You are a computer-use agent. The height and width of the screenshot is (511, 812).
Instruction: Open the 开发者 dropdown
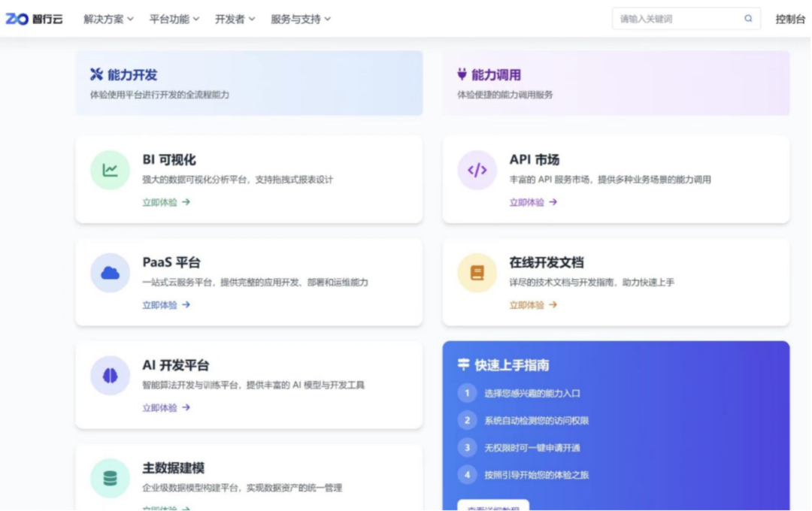tap(235, 19)
